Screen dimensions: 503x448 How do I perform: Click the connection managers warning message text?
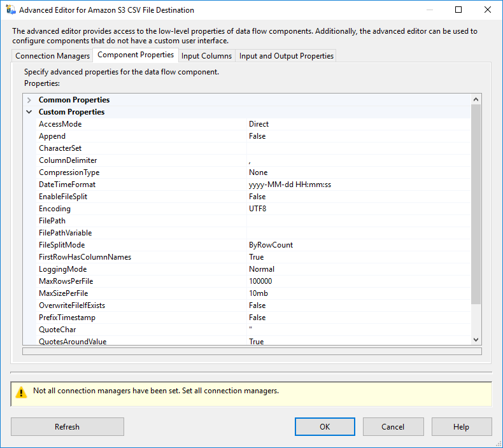click(x=156, y=391)
